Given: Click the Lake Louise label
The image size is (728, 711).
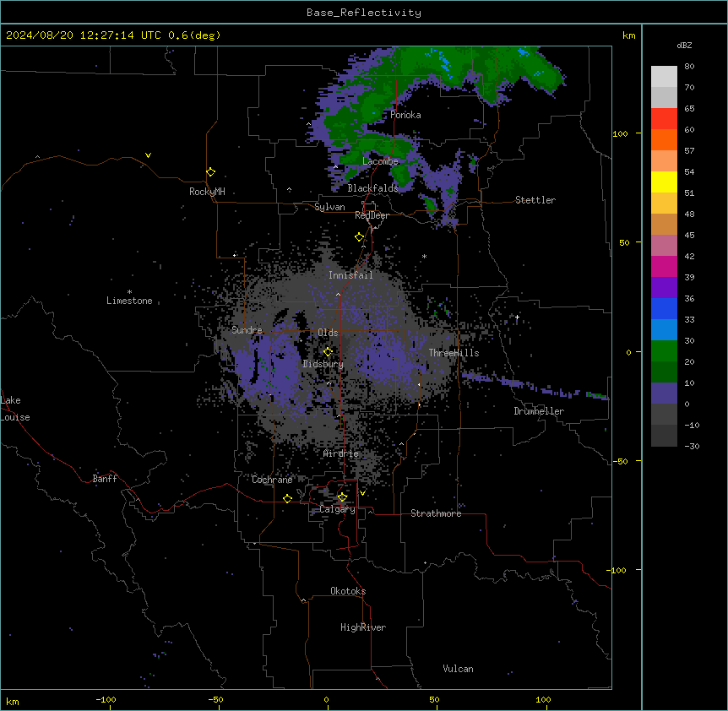Looking at the screenshot, I should (15, 409).
